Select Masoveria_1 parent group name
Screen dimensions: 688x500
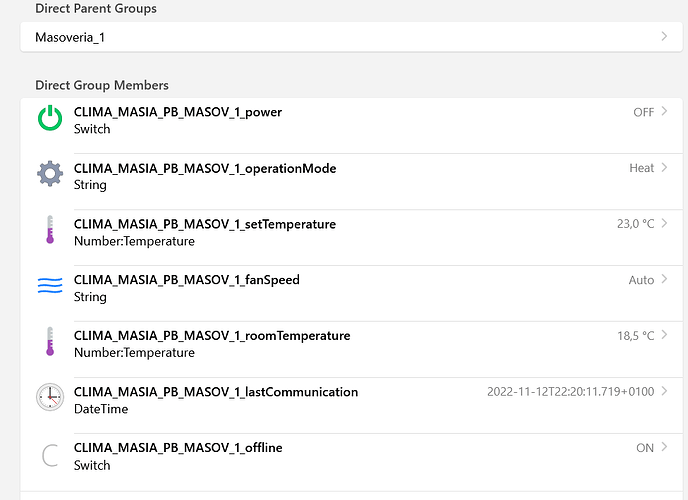click(70, 37)
